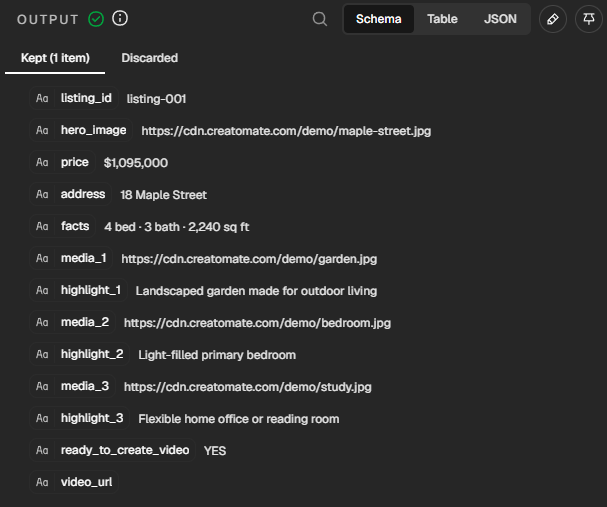Viewport: 607px width, 507px height.
Task: Click the value listing-001
Action: tap(156, 99)
